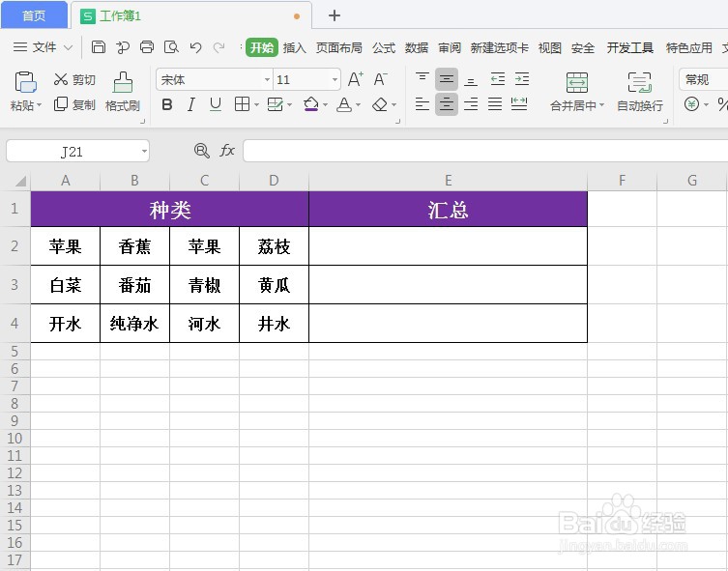Click the Name Box showing J21
The width and height of the screenshot is (728, 571).
click(72, 152)
